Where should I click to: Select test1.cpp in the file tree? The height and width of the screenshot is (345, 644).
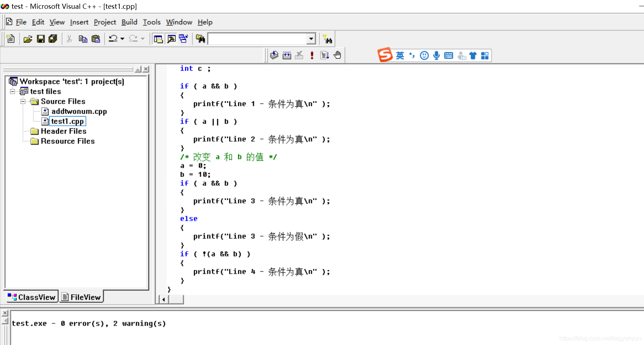67,121
